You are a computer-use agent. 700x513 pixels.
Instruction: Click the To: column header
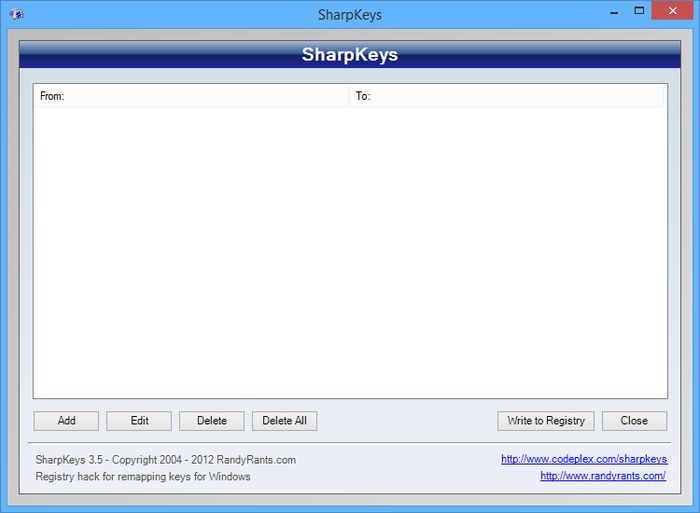507,96
